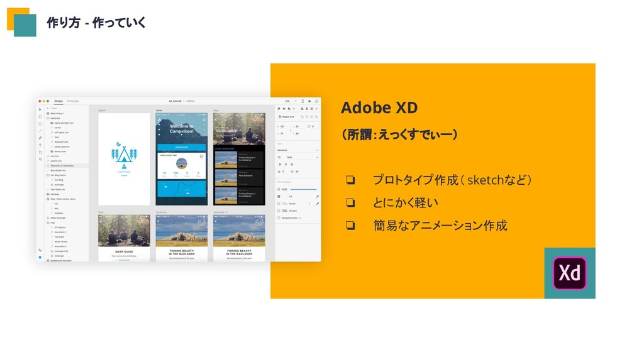Viewport: 644px width, 362px height.
Task: Pick fill color with the eyedropper
Action: tap(317, 197)
